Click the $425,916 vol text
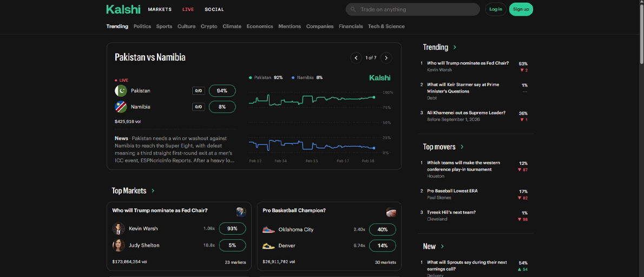 click(x=128, y=122)
